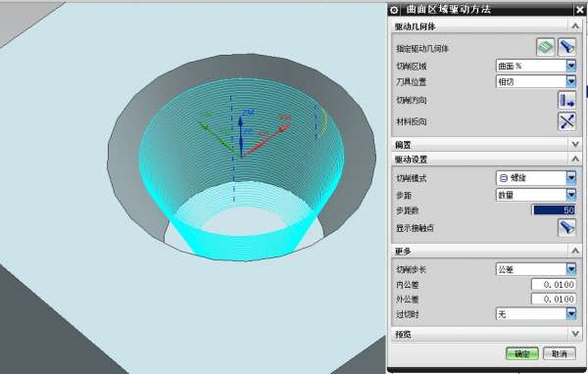Click the dialog gear icon in title bar

(394, 10)
